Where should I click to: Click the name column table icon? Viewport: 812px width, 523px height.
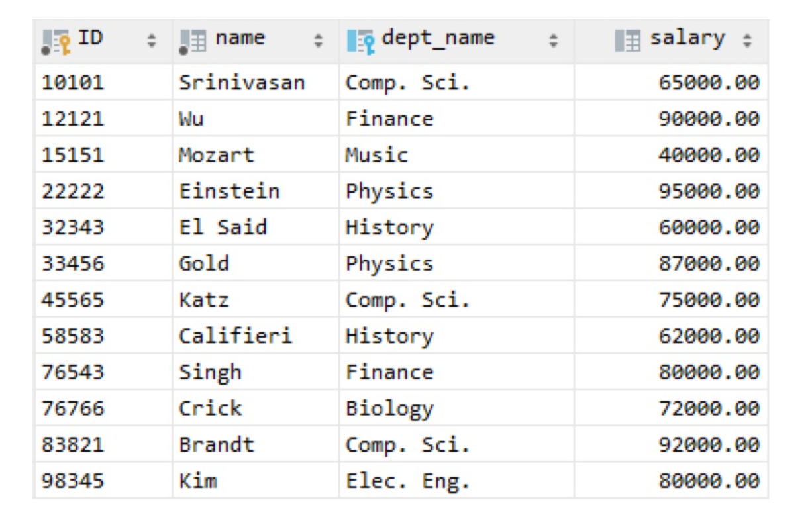193,42
